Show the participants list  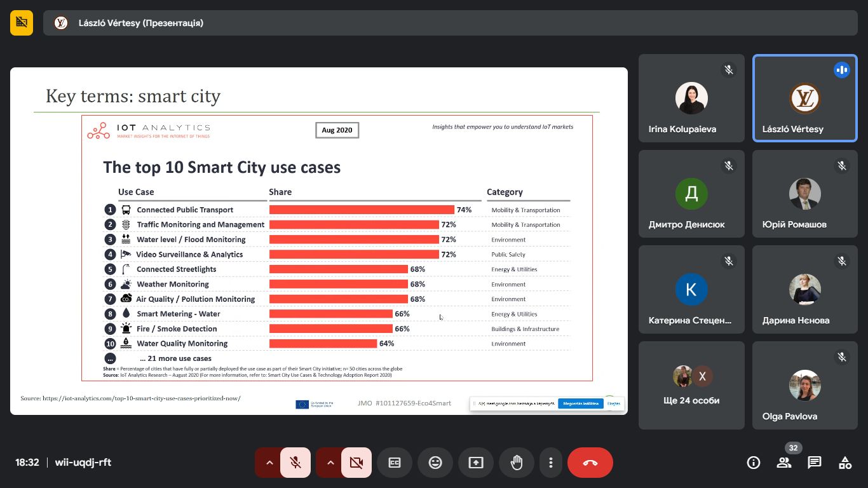pyautogui.click(x=784, y=463)
